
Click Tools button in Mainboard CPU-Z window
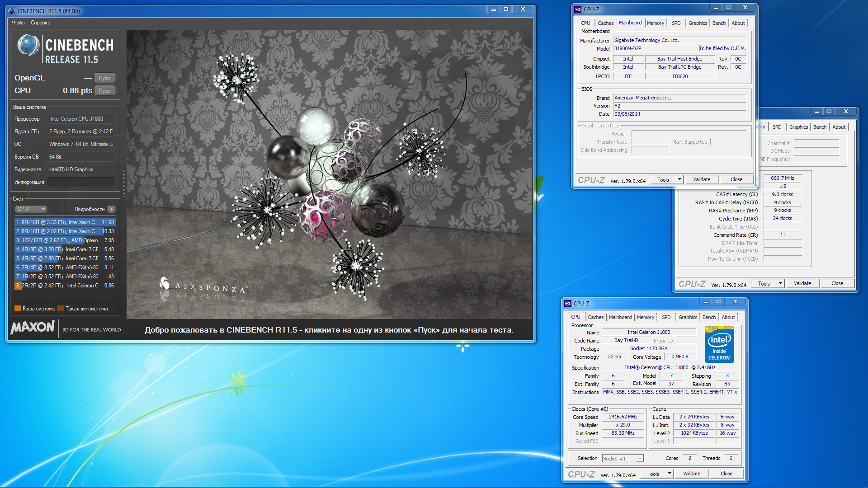click(663, 179)
